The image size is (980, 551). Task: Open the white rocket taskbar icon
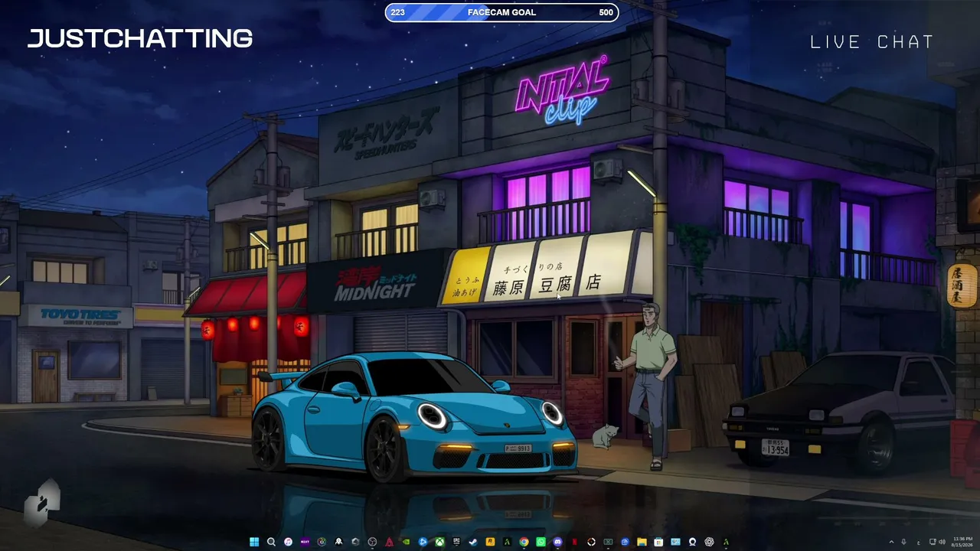tap(338, 542)
